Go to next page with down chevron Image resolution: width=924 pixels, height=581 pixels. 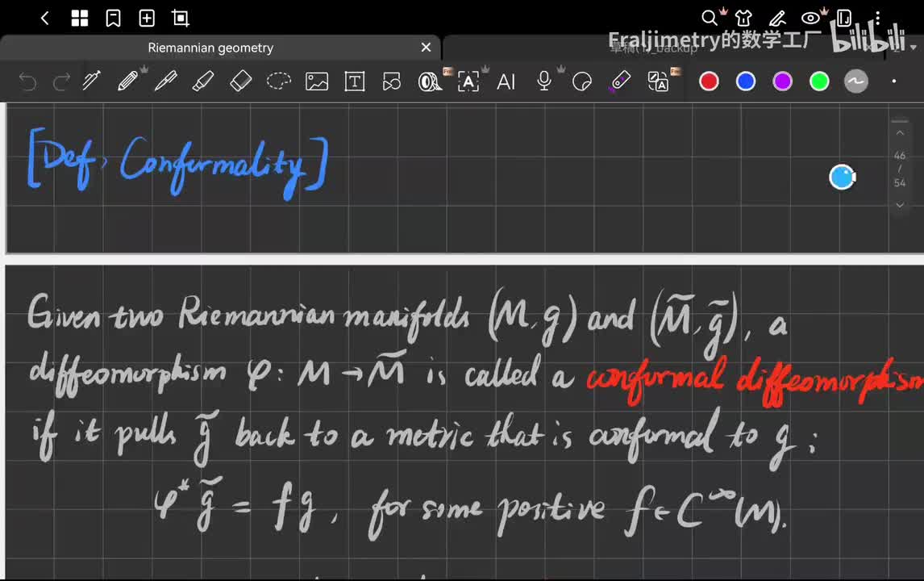click(x=900, y=205)
